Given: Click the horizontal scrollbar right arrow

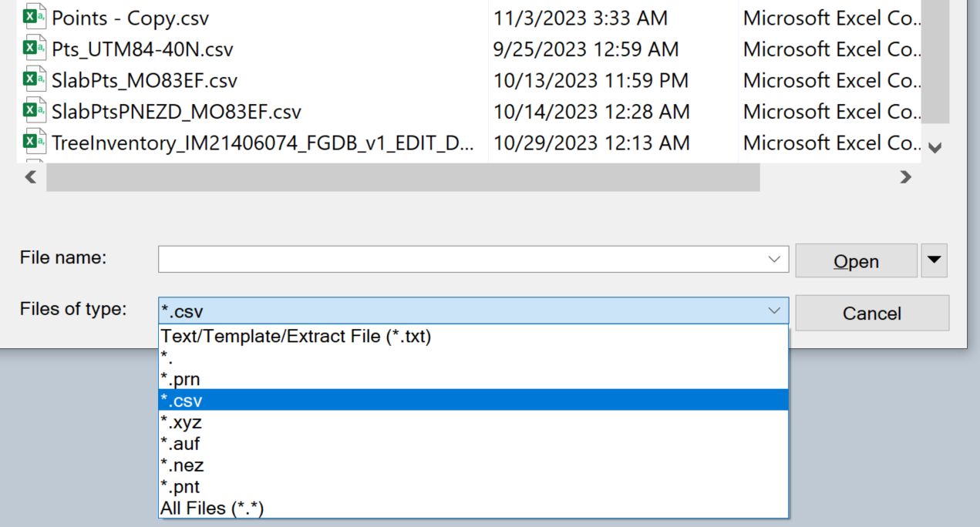Looking at the screenshot, I should [906, 177].
